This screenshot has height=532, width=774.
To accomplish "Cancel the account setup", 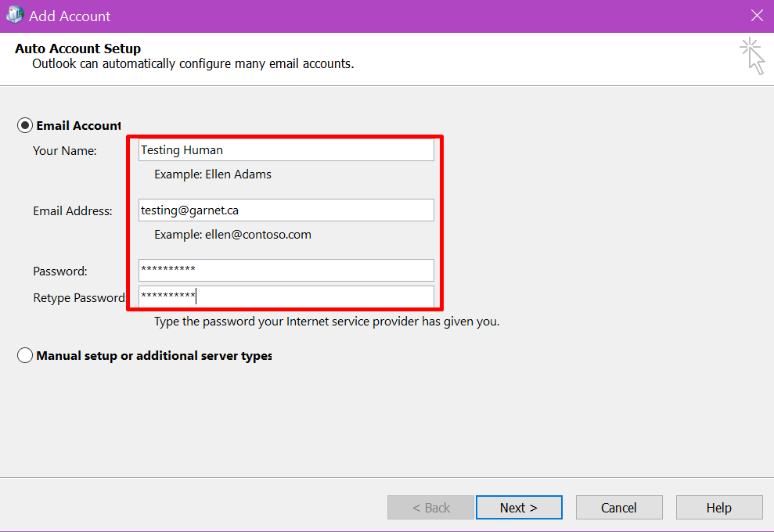I will [619, 508].
